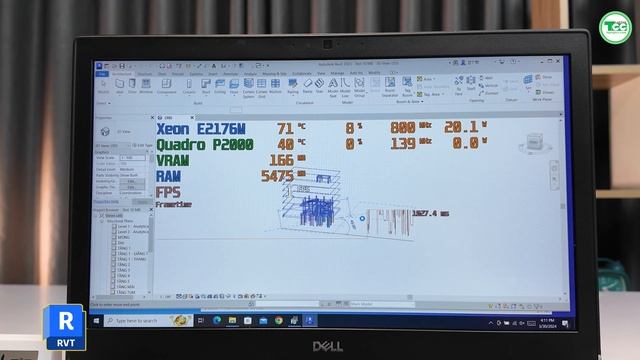Open View Scale value dropdown in Properties

click(132, 158)
